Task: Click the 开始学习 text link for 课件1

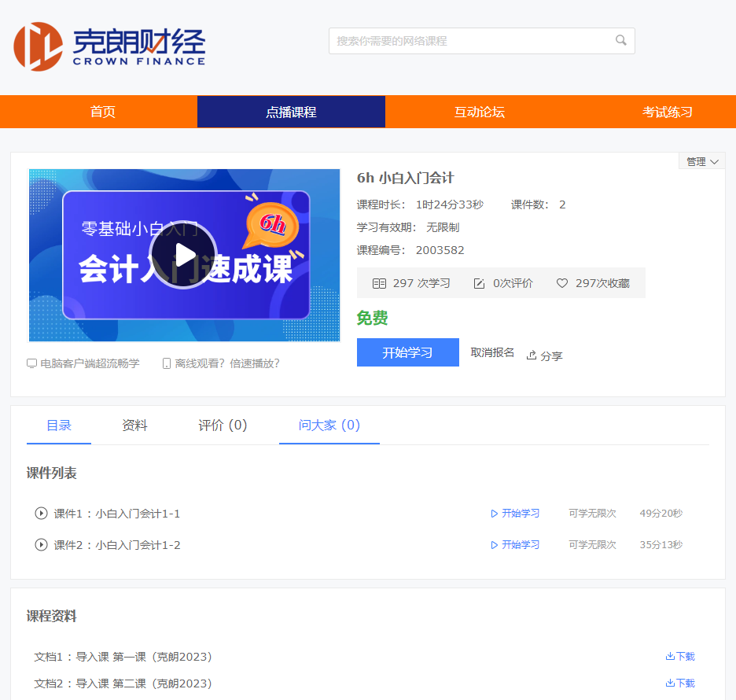Action: click(521, 513)
